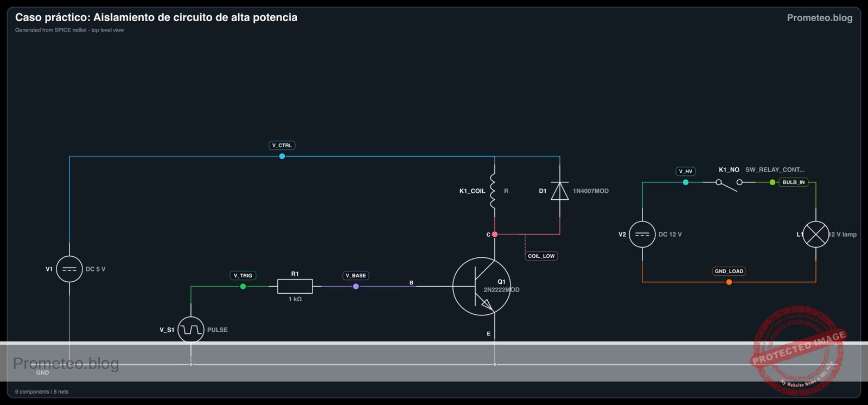
Task: Click the orange GND_LOAD net node dot
Action: point(729,282)
